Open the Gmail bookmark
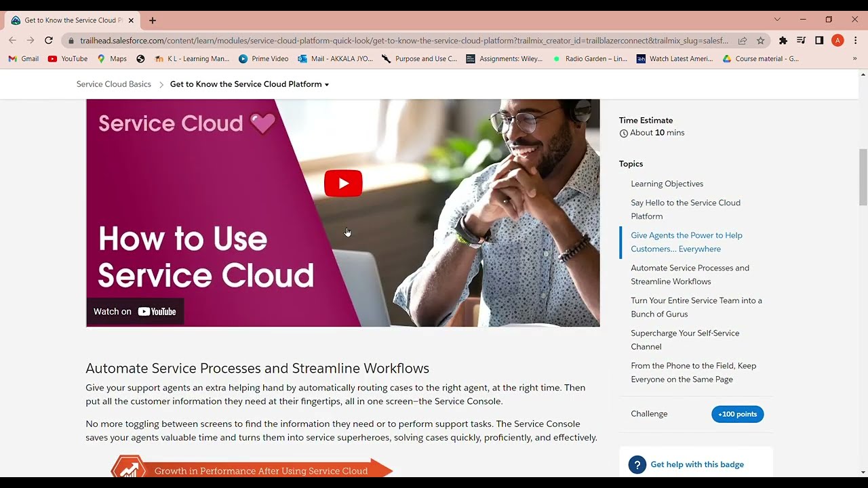The height and width of the screenshot is (488, 868). (x=24, y=59)
